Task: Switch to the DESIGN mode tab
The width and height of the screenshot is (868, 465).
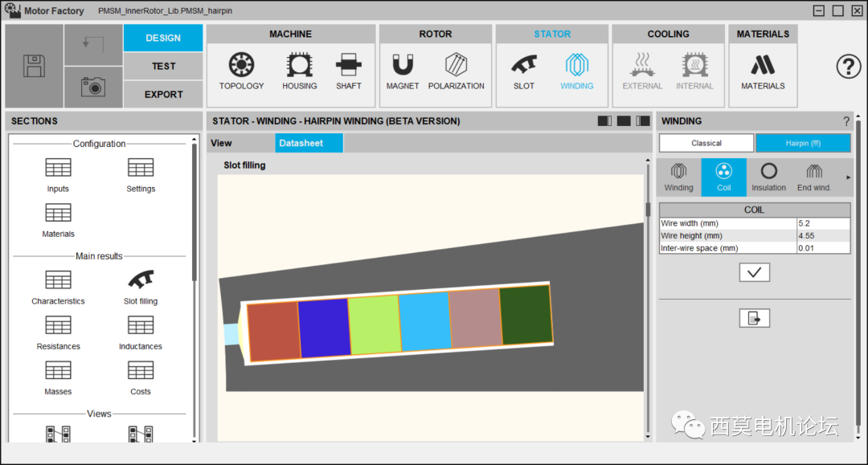Action: (162, 38)
